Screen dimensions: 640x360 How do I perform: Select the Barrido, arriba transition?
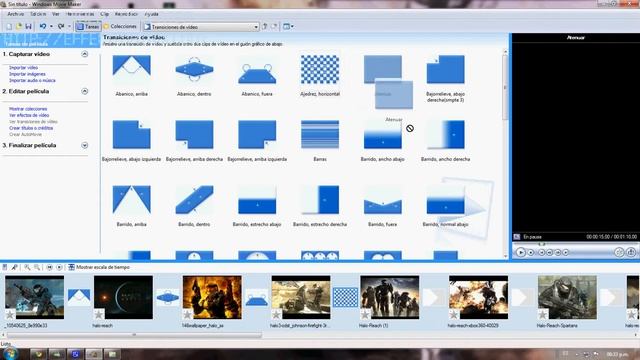coord(131,206)
